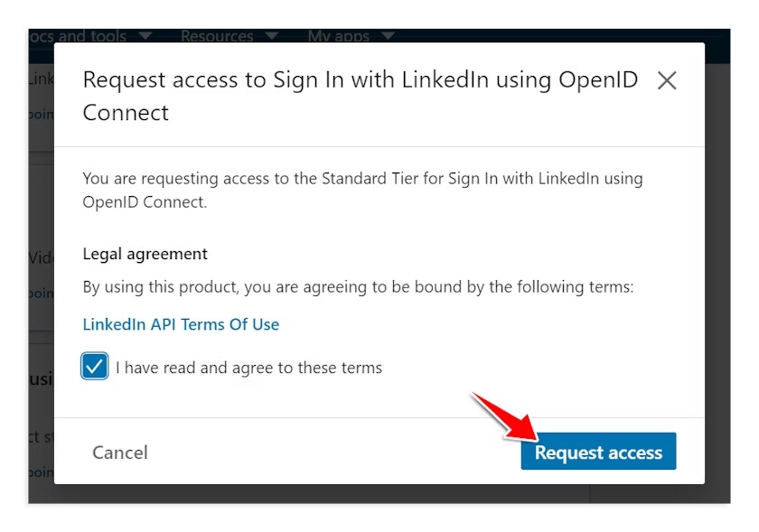Click the Request access button
Image resolution: width=759 pixels, height=532 pixels.
click(598, 451)
